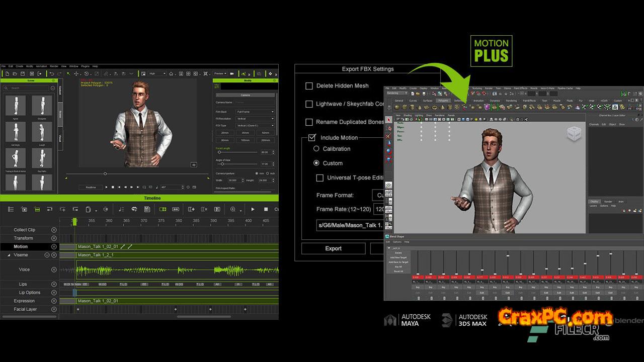Close the Motion track with its X icon

(54, 247)
